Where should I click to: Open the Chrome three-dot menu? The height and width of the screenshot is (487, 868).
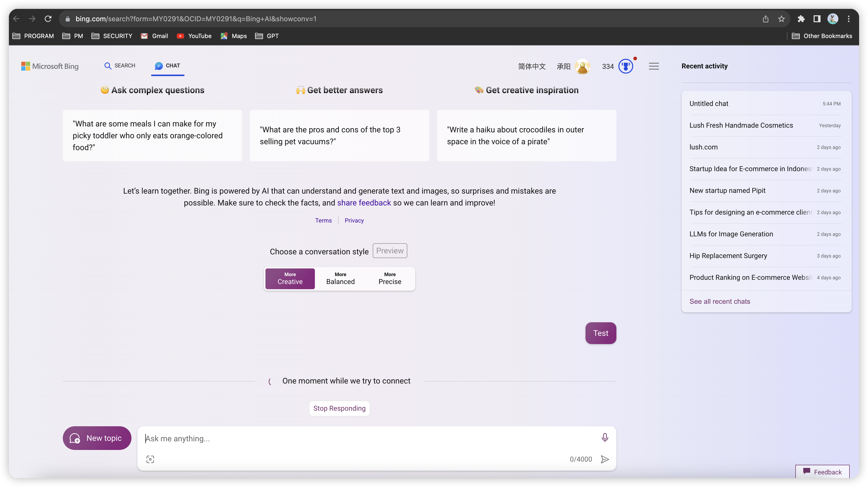849,19
